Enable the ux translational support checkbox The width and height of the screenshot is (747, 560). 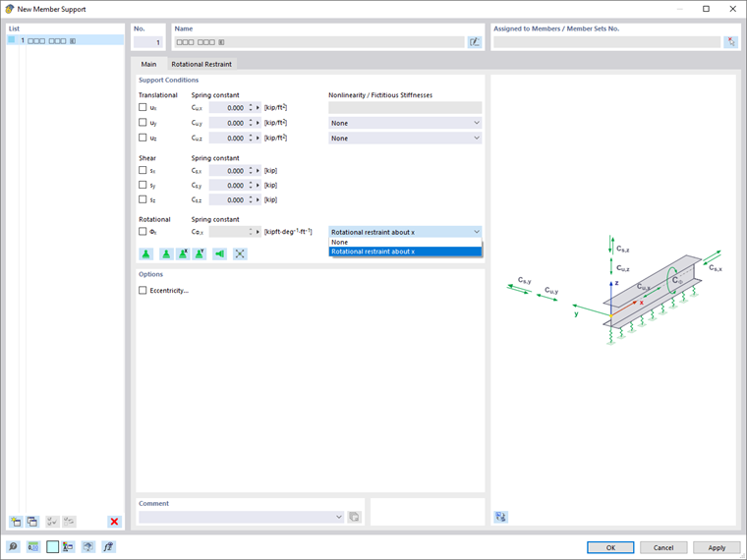[x=143, y=108]
